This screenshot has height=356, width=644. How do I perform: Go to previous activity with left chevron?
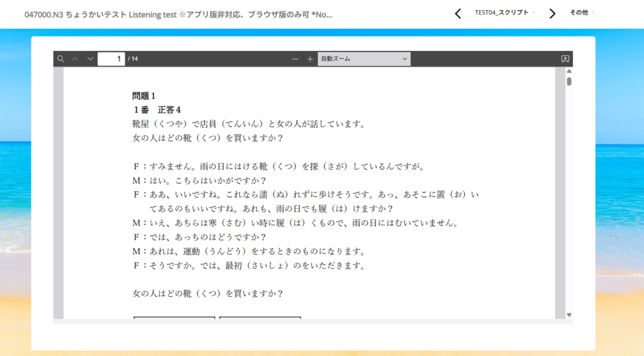pyautogui.click(x=458, y=14)
